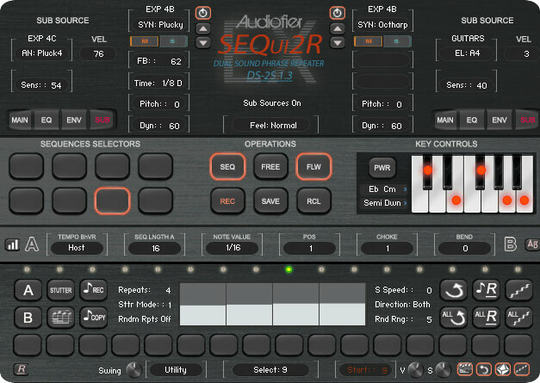The width and height of the screenshot is (540, 383).
Task: Adjust the S knob beside V
Action: [444, 370]
